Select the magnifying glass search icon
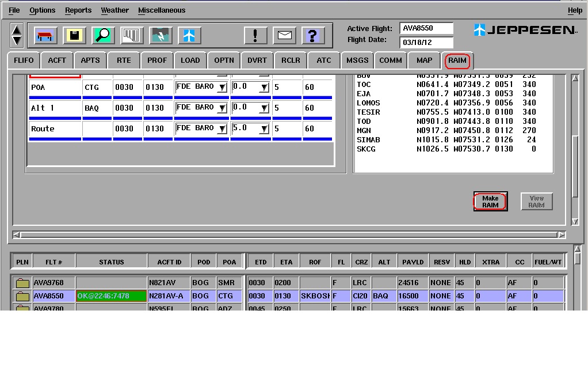 (x=102, y=35)
